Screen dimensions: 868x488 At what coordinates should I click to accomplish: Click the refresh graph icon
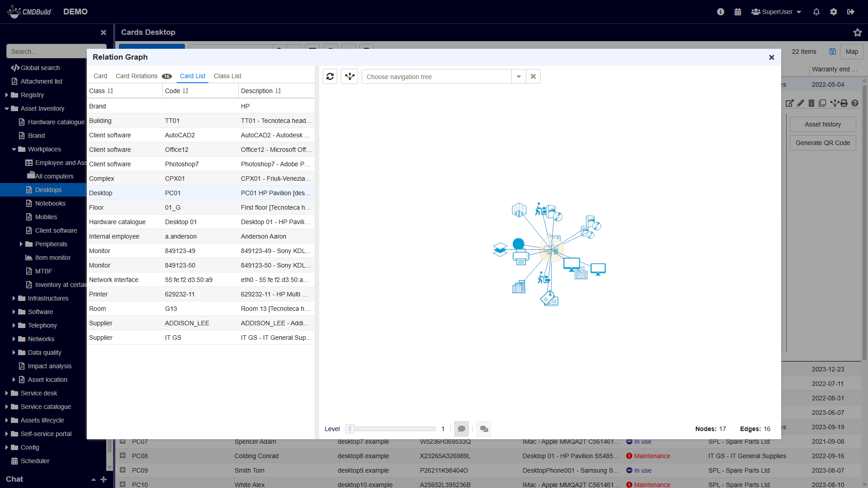tap(330, 76)
